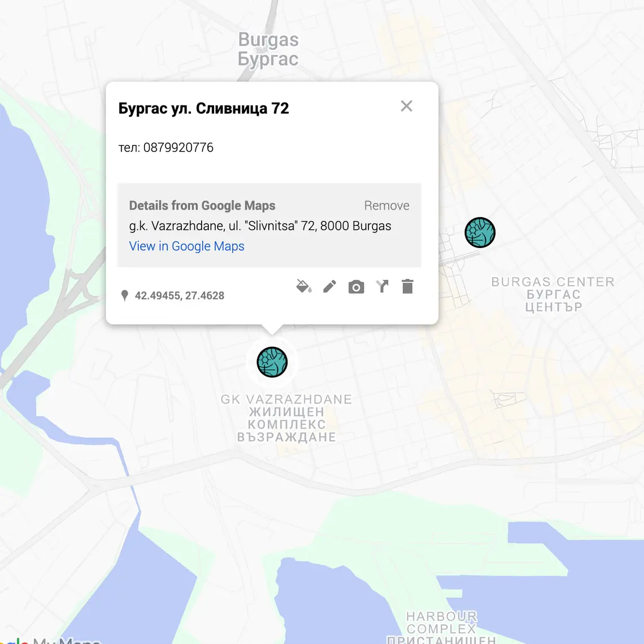Open the View in Google Maps link

(x=186, y=246)
